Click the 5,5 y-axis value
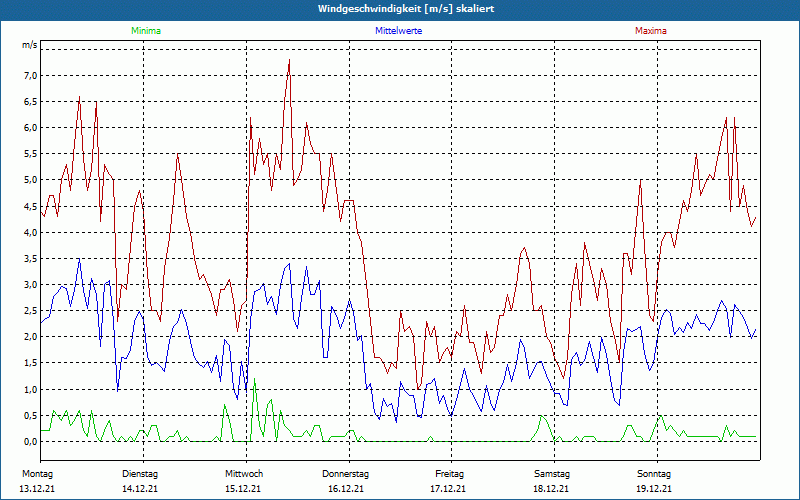 (x=31, y=154)
